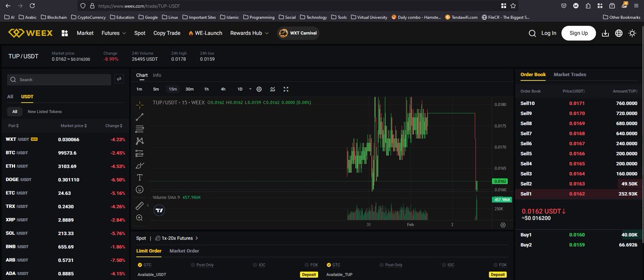Select the 5m timeframe
This screenshot has width=644, height=280.
[156, 89]
